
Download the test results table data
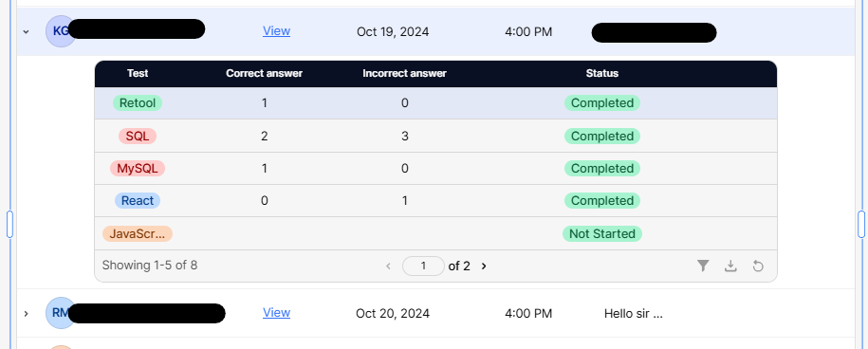coord(730,266)
